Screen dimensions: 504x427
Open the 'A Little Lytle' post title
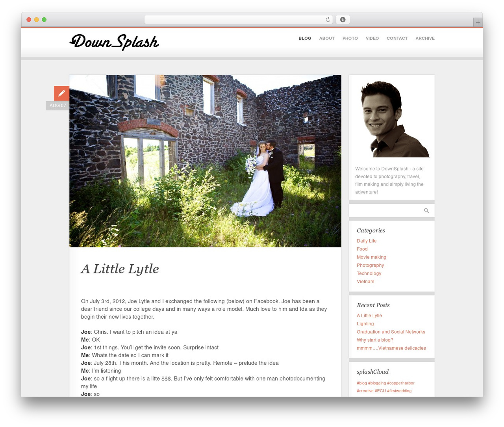120,269
